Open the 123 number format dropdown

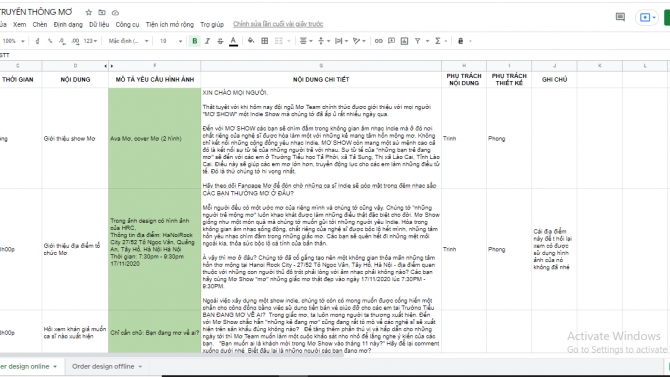[90, 41]
